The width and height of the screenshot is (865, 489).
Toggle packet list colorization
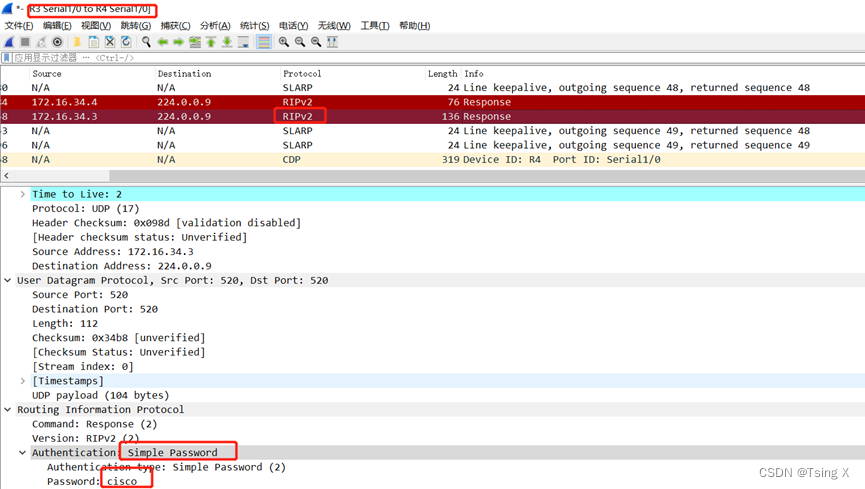(264, 42)
